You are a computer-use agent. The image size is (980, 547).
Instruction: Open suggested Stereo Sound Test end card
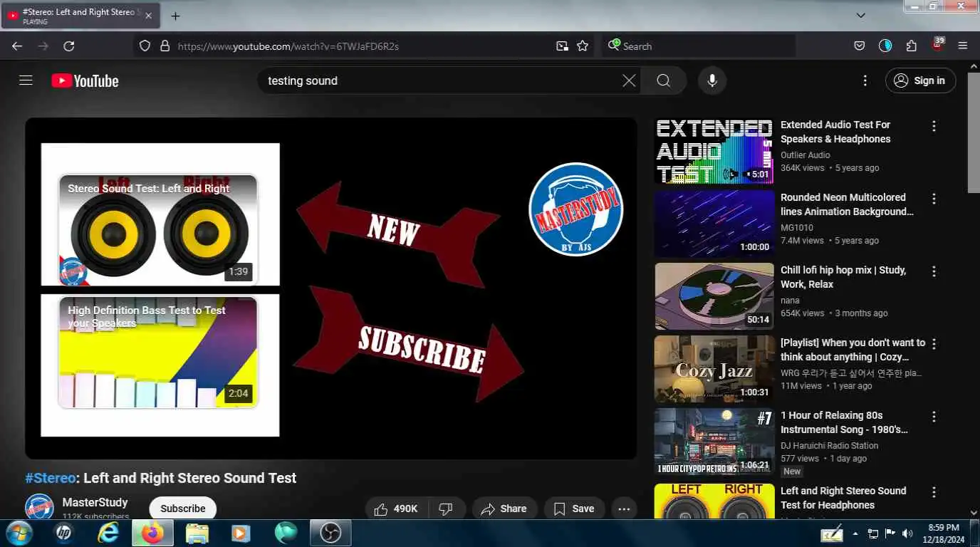(158, 229)
